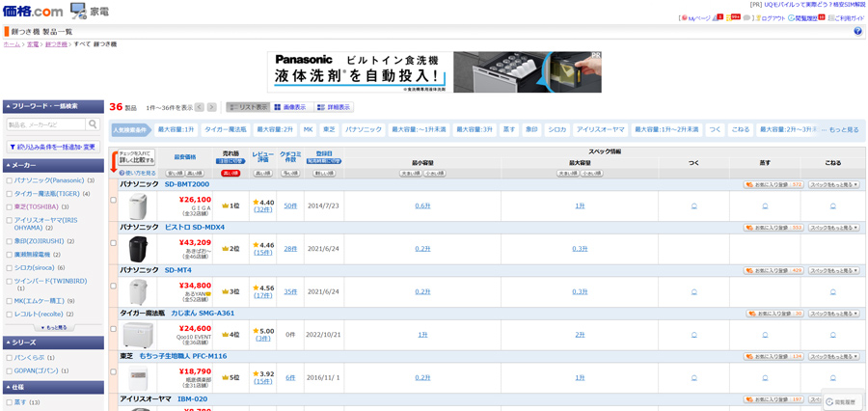Open the notifications icon with red badge 1
This screenshot has width=868, height=411.
coord(718,17)
